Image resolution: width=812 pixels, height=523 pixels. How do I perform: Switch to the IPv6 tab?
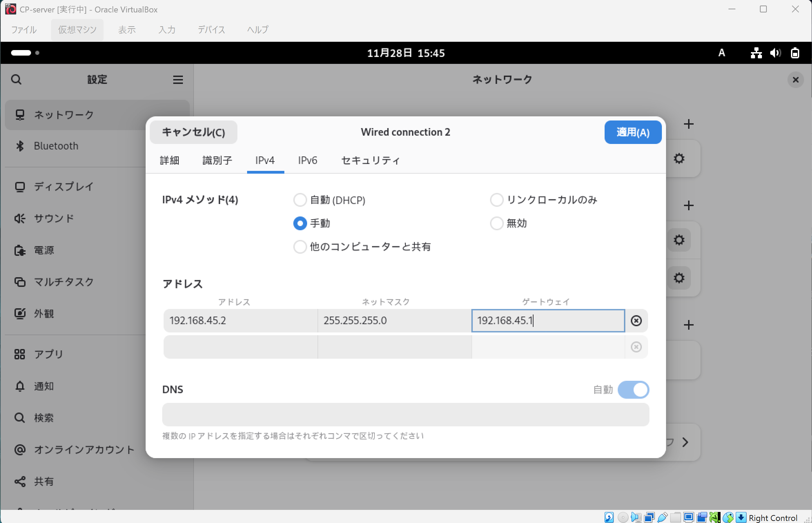(307, 161)
